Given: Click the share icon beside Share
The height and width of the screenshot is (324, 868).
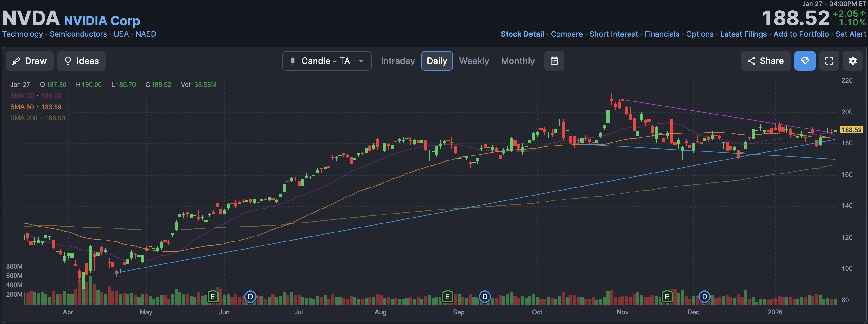Looking at the screenshot, I should click(751, 61).
